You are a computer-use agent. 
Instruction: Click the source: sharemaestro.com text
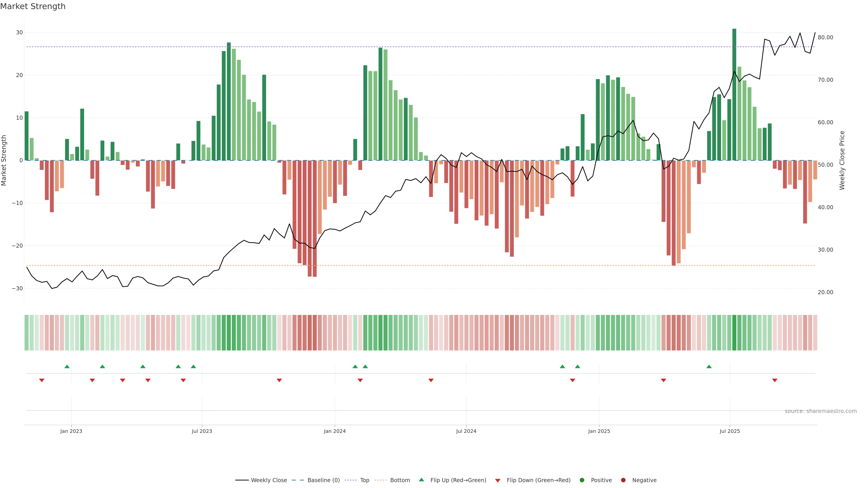click(x=821, y=411)
